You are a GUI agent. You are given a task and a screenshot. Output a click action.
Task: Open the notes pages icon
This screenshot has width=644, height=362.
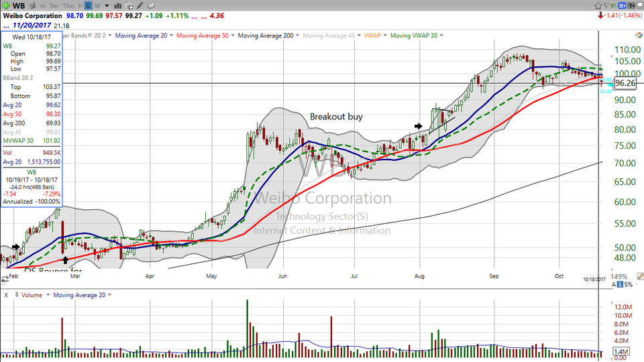[x=151, y=6]
